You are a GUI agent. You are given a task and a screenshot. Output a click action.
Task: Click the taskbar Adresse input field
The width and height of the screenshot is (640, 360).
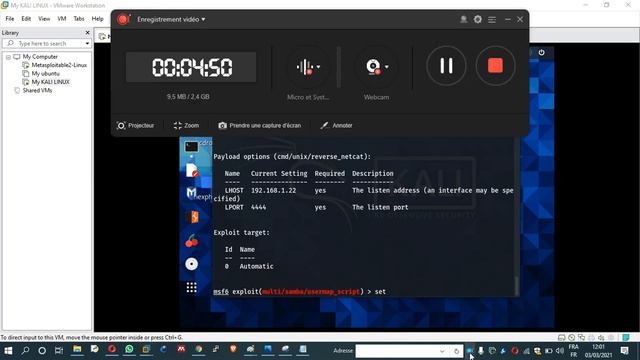[x=397, y=351]
